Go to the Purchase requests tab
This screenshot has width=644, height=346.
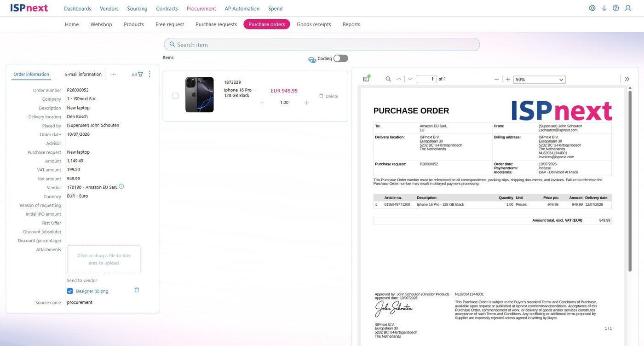[216, 24]
